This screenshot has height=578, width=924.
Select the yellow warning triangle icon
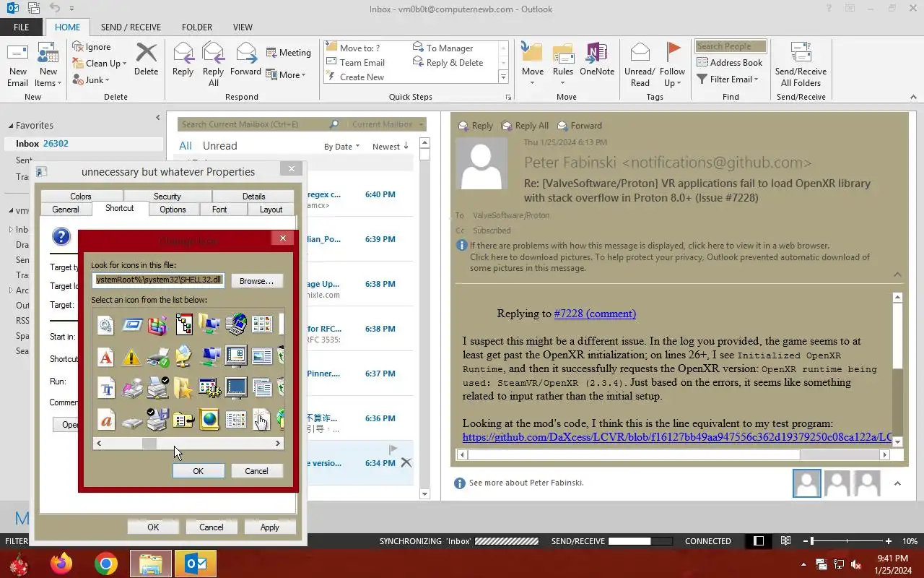point(131,356)
